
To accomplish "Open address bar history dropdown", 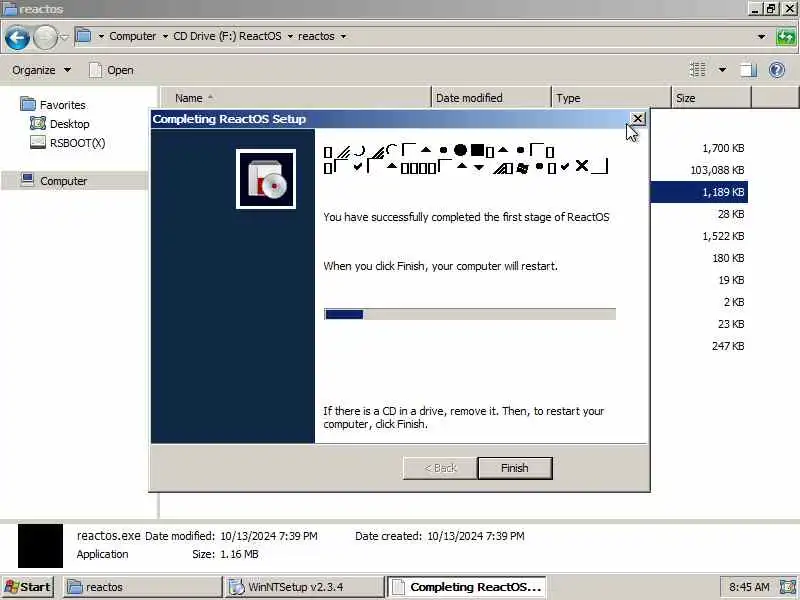I will pyautogui.click(x=761, y=37).
